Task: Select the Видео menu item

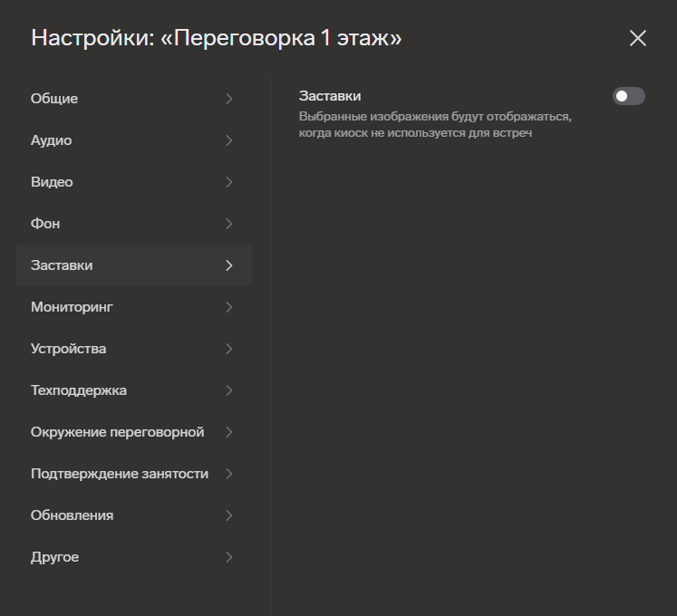Action: 52,182
